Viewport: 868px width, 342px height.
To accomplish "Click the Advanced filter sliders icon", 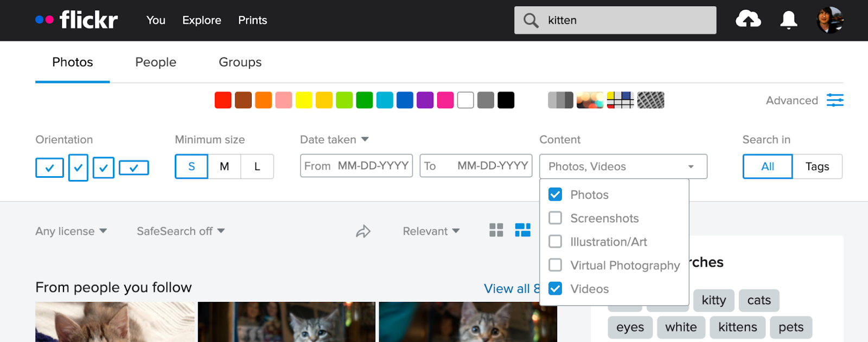I will pyautogui.click(x=834, y=100).
